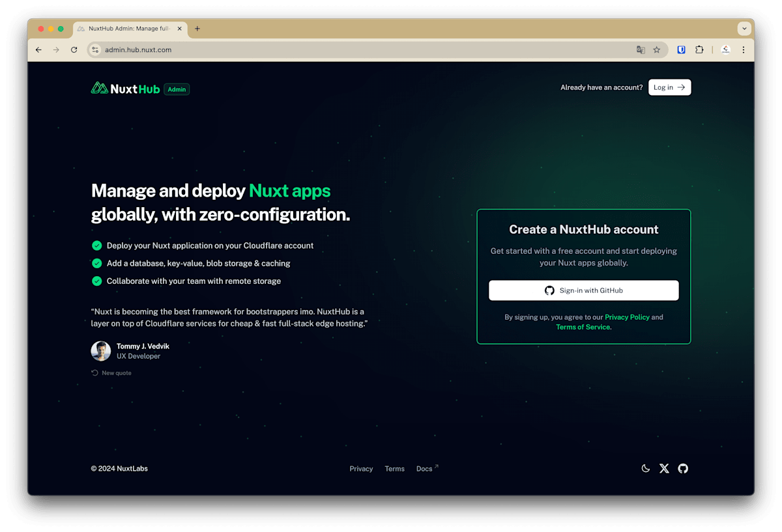This screenshot has height=532, width=782.
Task: Open the browser extensions puzzle icon
Action: tap(699, 49)
